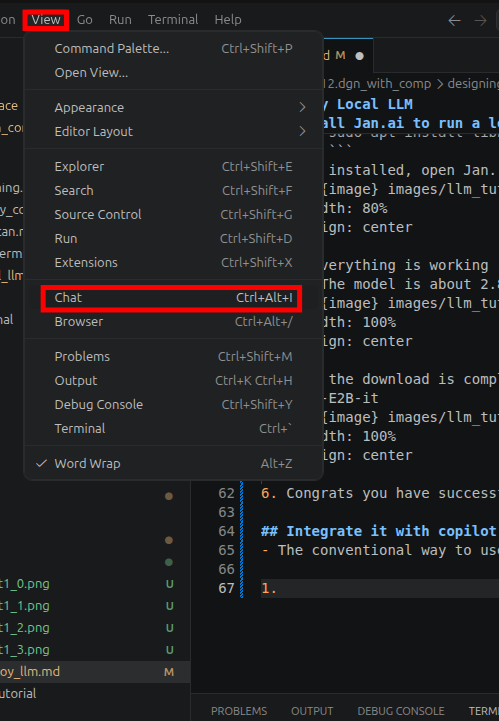Select Command Palette... entry
This screenshot has width=499, height=721.
tap(173, 49)
